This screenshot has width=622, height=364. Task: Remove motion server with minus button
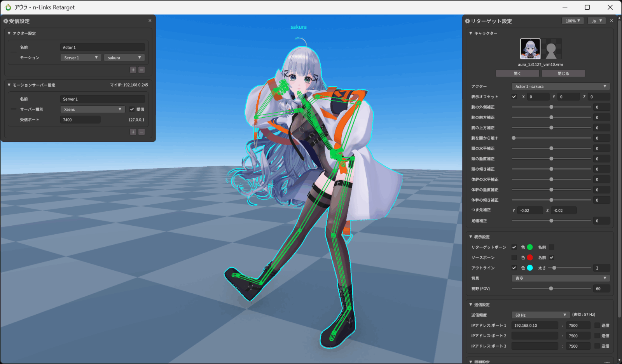pyautogui.click(x=142, y=132)
